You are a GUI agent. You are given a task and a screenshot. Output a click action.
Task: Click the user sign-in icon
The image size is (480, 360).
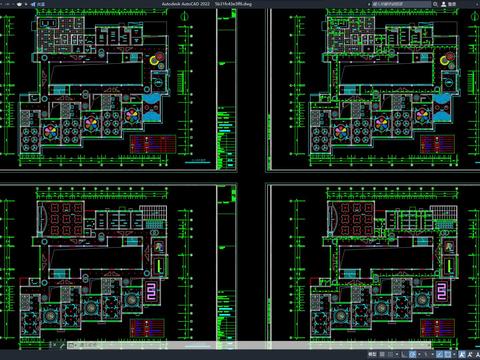[444, 4]
